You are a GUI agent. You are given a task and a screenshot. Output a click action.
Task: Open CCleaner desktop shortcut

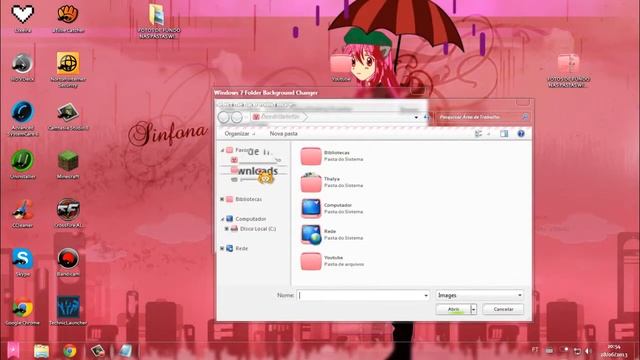tap(22, 213)
